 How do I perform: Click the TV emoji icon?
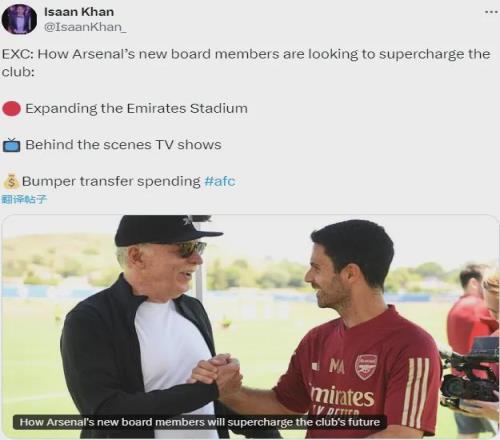pyautogui.click(x=12, y=145)
